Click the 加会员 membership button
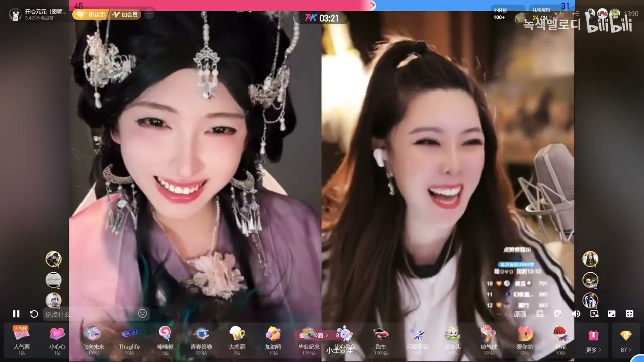Viewport: 644px width, 362px height. pyautogui.click(x=126, y=15)
